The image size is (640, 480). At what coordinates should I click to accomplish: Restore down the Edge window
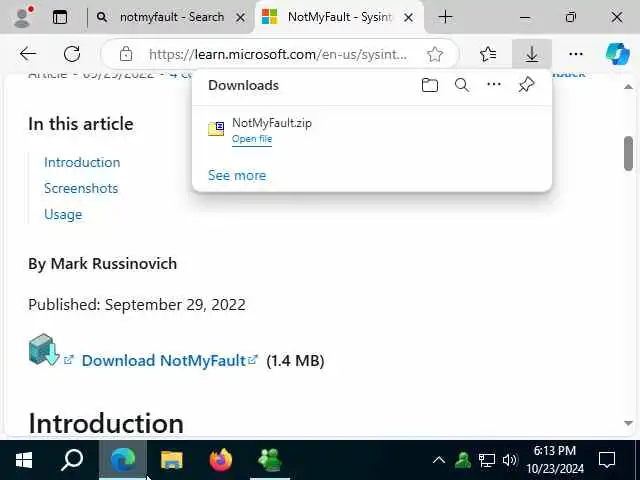[571, 17]
